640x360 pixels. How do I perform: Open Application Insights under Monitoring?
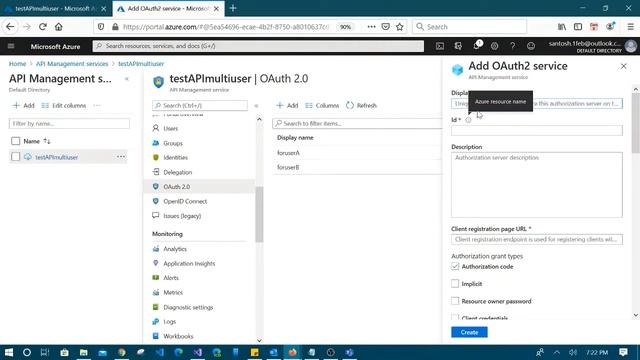pos(189,264)
